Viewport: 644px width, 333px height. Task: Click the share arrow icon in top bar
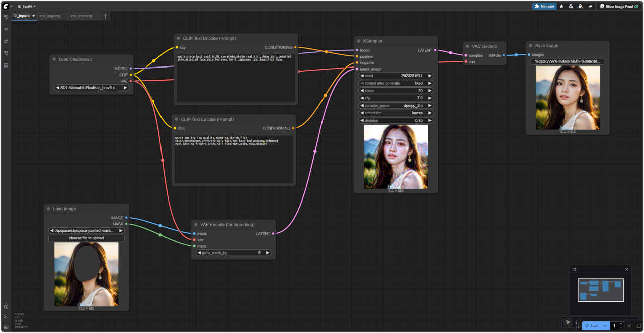tap(590, 7)
